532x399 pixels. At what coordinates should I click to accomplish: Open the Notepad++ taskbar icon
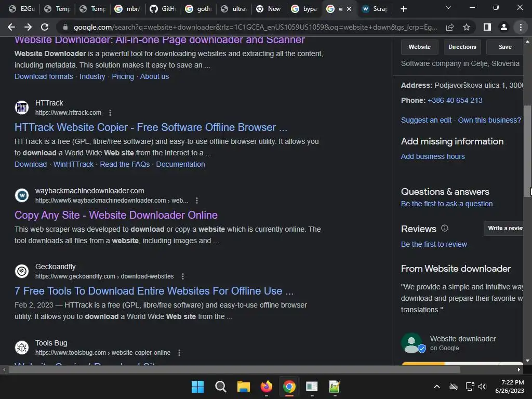335,387
